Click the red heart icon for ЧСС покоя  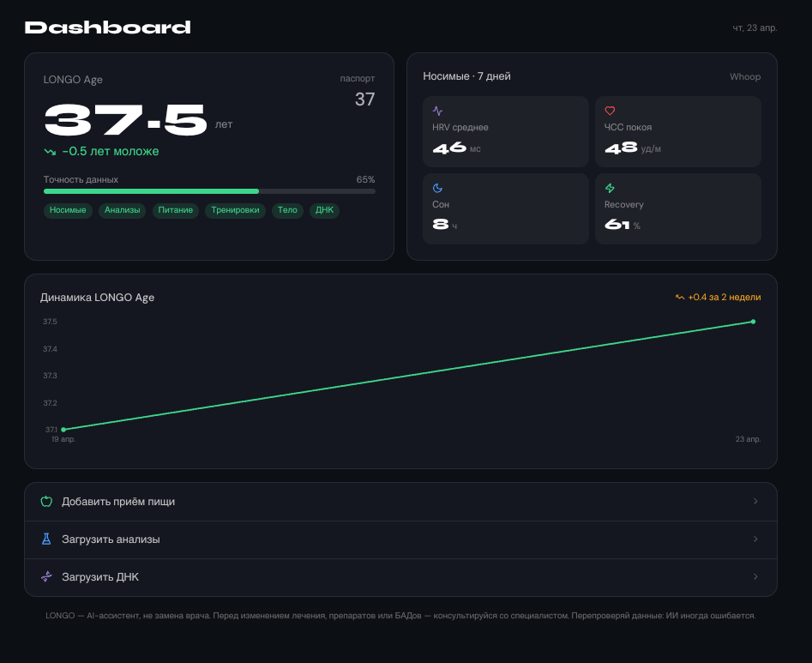click(x=610, y=111)
